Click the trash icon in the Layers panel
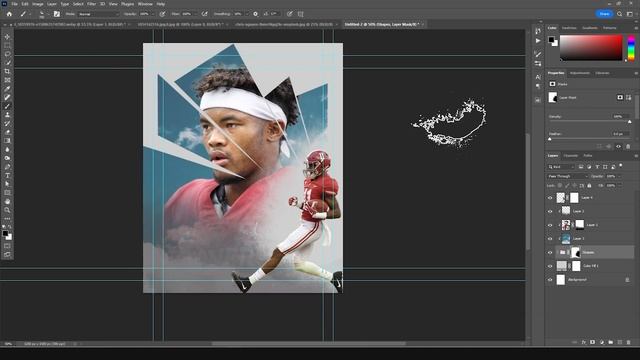This screenshot has width=640, height=360. [x=629, y=342]
